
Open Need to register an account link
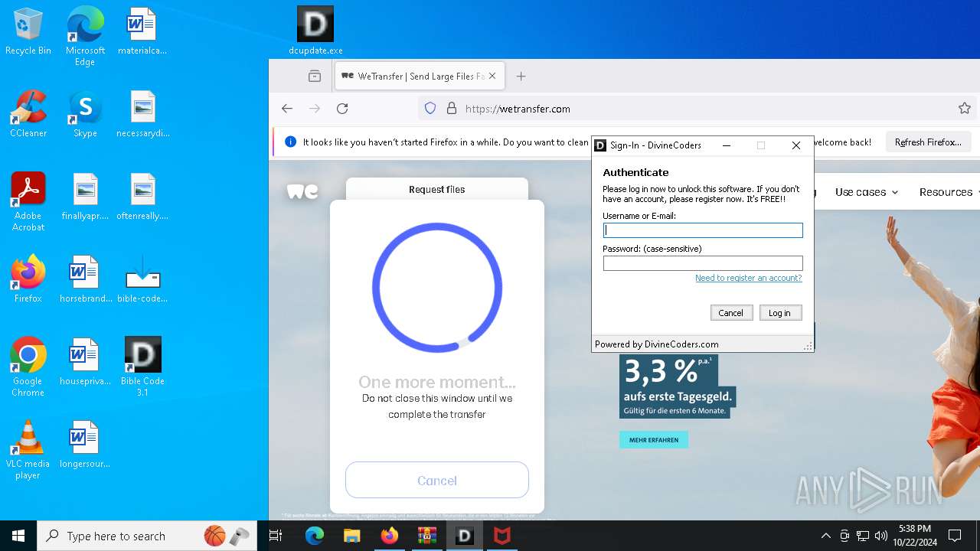pos(748,278)
